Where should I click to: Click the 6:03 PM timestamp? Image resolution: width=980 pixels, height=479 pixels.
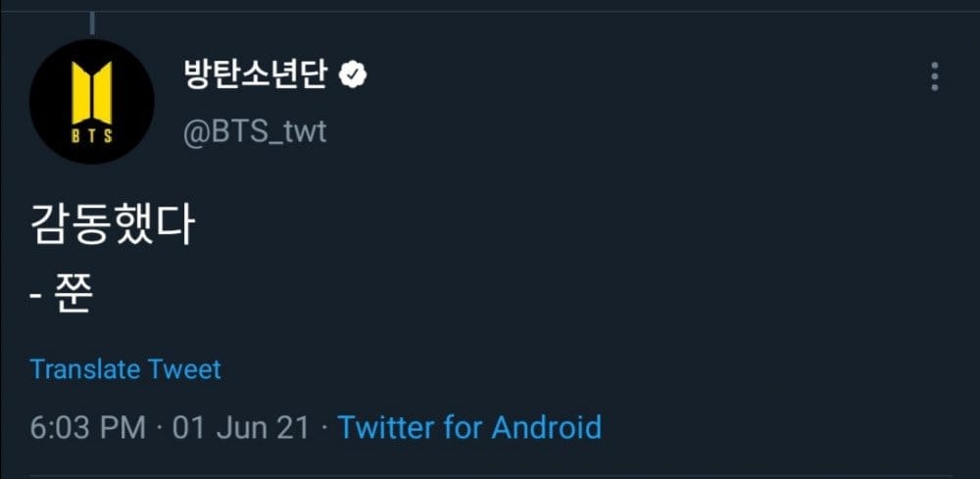(x=87, y=428)
